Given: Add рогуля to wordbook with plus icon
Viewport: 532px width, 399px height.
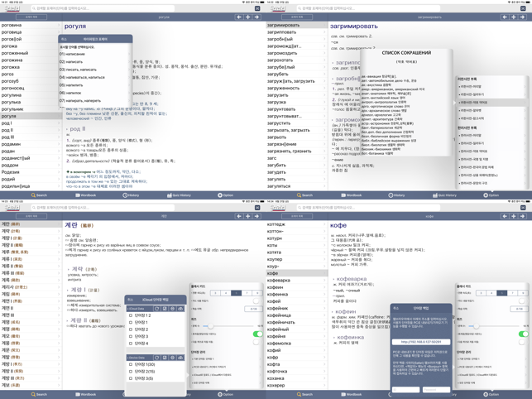Looking at the screenshot, I should [x=248, y=17].
